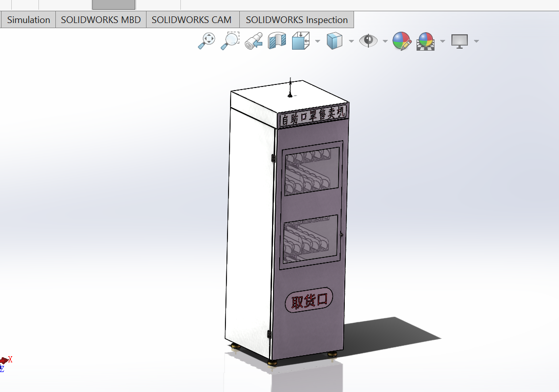Toggle Hide/Show Items eye icon
The height and width of the screenshot is (392, 559).
368,40
